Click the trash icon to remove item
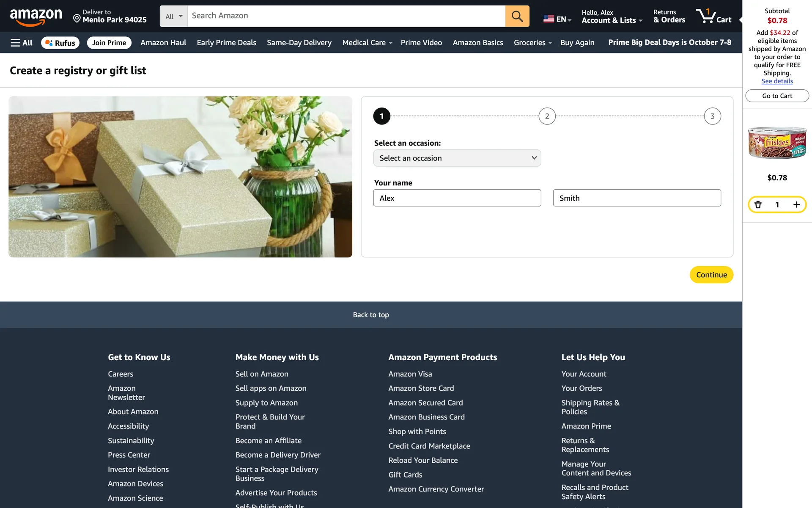812x508 pixels. coord(758,205)
